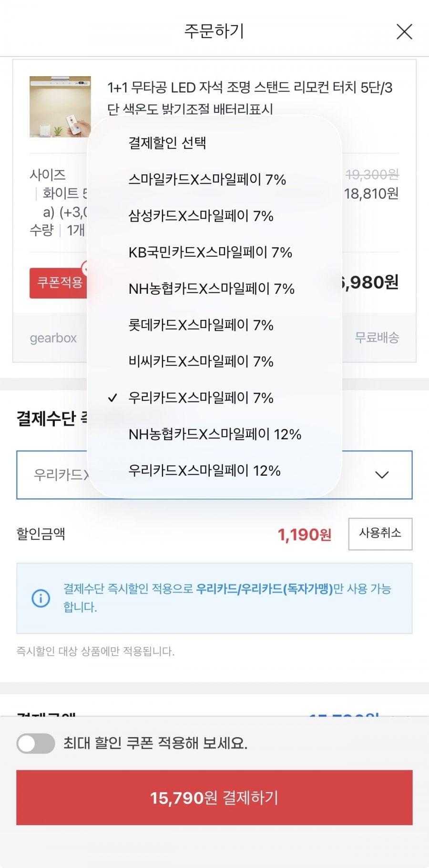Choose 삼성카드X스마일페이 7% option
429x868 pixels.
pos(201,216)
